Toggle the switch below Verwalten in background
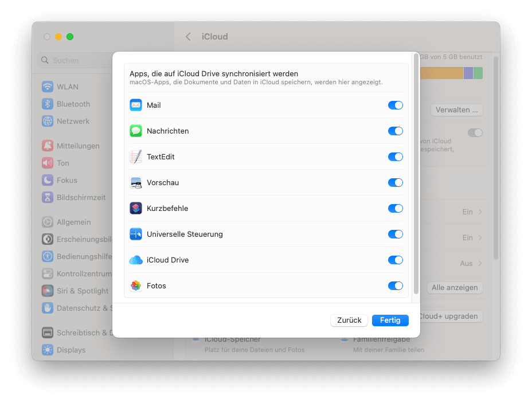The height and width of the screenshot is (403, 532). coord(475,132)
